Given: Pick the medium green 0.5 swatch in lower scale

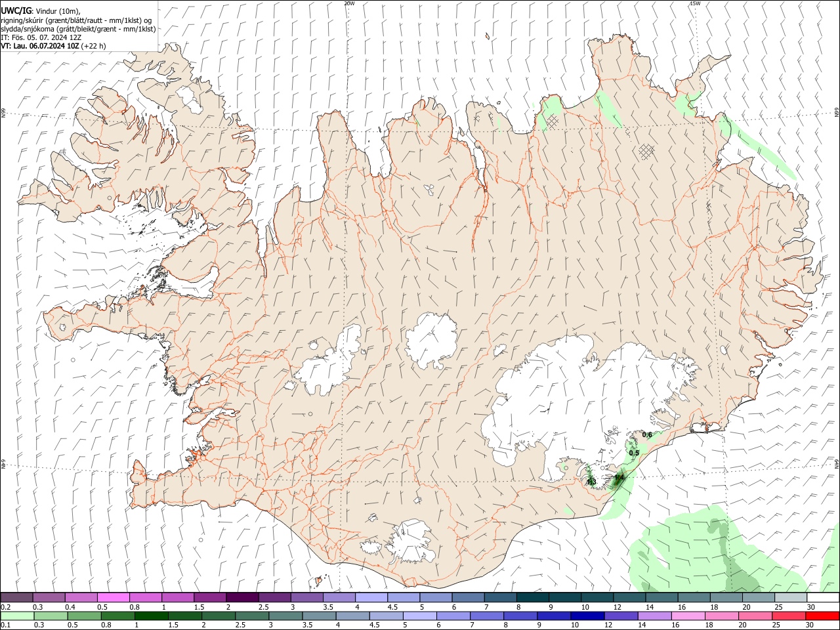Looking at the screenshot, I should pyautogui.click(x=84, y=616).
